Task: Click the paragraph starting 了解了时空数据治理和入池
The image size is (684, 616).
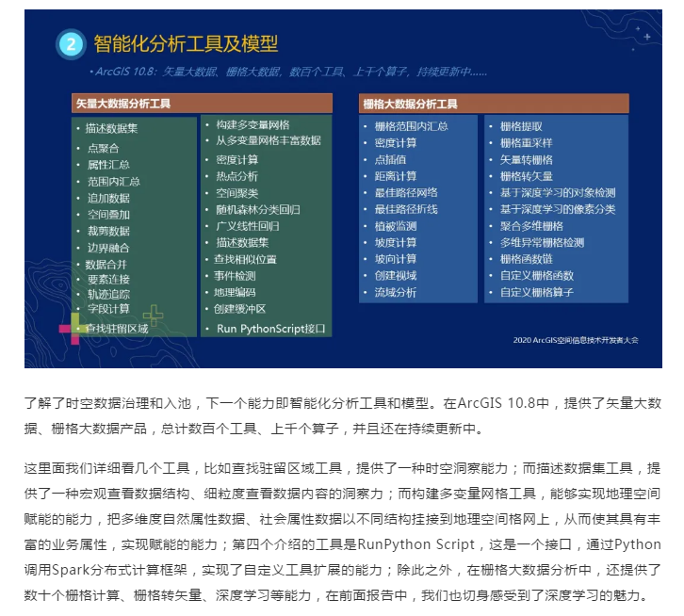Action: pyautogui.click(x=343, y=415)
